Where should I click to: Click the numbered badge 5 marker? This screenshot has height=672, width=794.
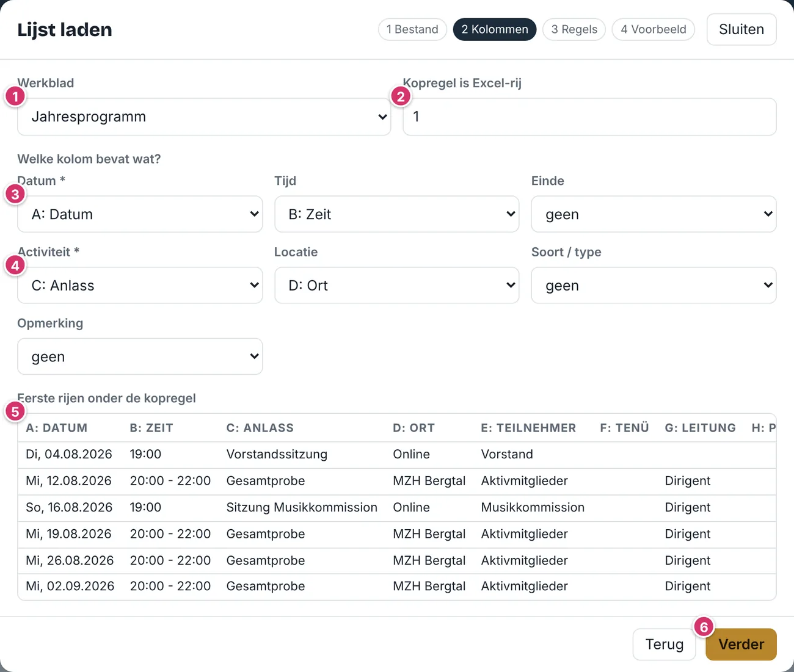15,411
